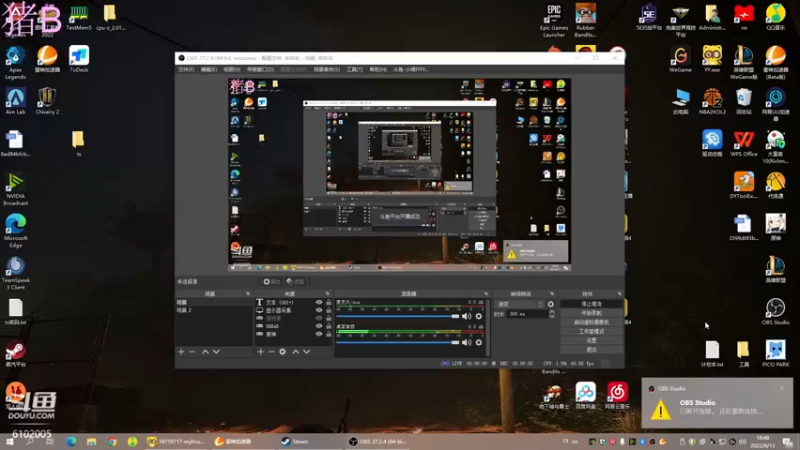Image resolution: width=800 pixels, height=450 pixels.
Task: Open ToDesk desktop icon
Action: click(x=79, y=59)
